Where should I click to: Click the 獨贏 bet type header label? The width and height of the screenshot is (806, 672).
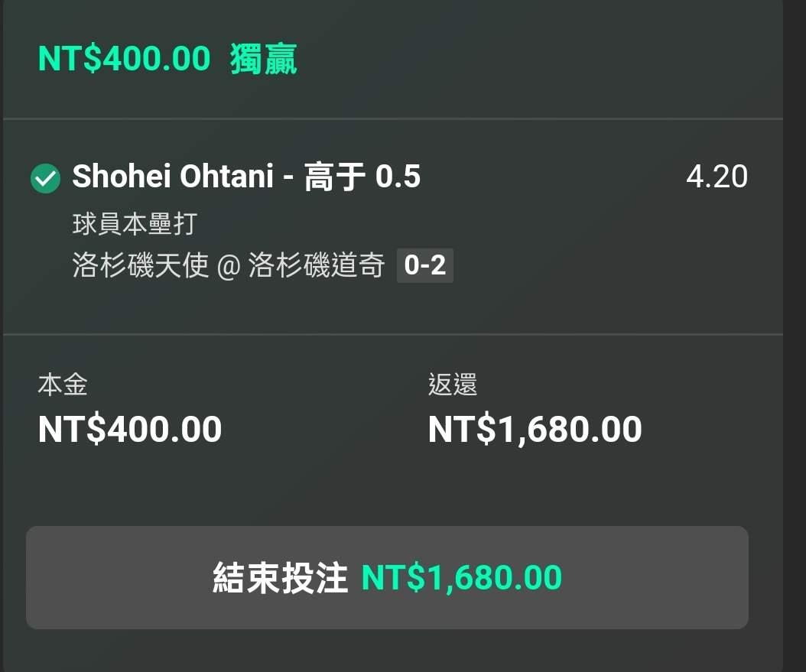click(263, 59)
